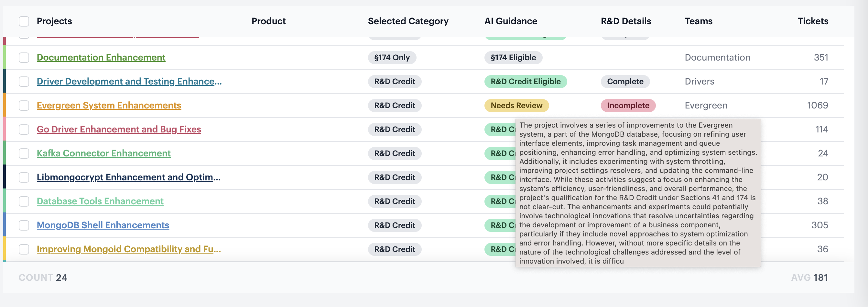Click the §174 Eligible guidance badge
This screenshot has width=868, height=307.
(x=513, y=57)
